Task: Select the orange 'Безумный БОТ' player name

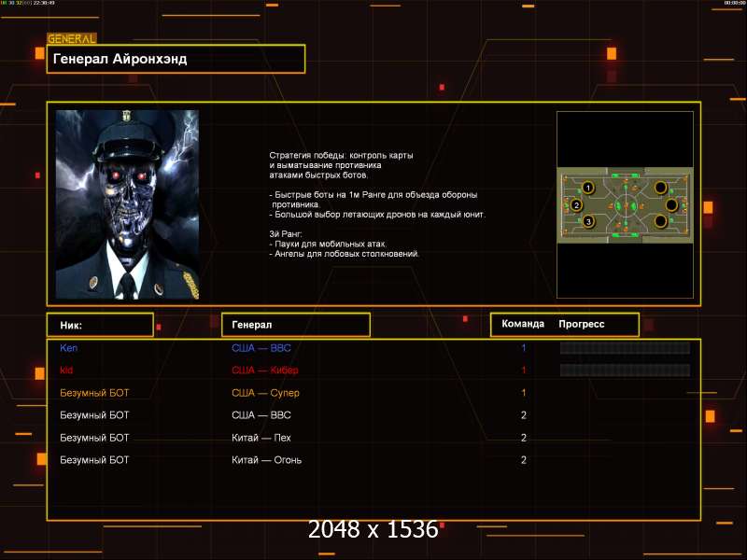Action: 94,393
